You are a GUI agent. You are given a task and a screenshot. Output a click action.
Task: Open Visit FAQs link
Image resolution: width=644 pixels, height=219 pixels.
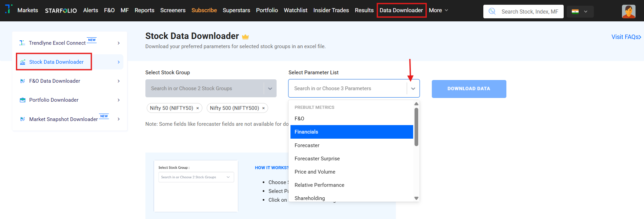[x=626, y=37]
